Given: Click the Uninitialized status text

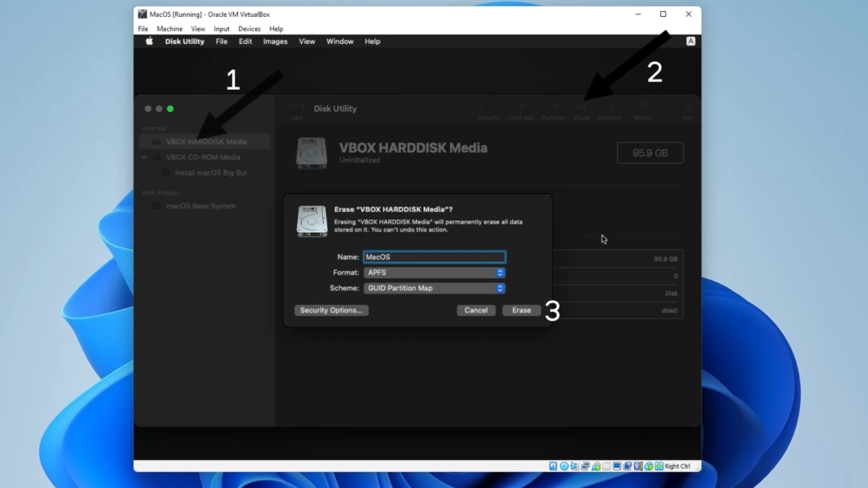Looking at the screenshot, I should pyautogui.click(x=359, y=160).
